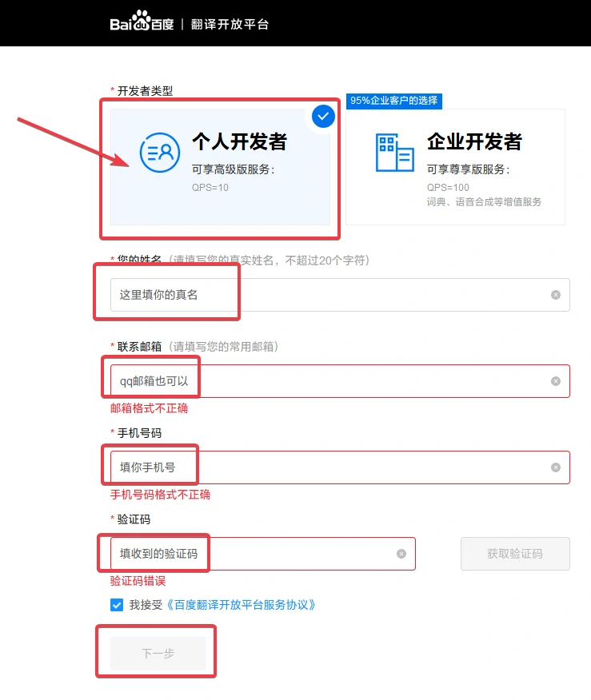Click the 开发者类型 label
The width and height of the screenshot is (591, 700).
145,91
